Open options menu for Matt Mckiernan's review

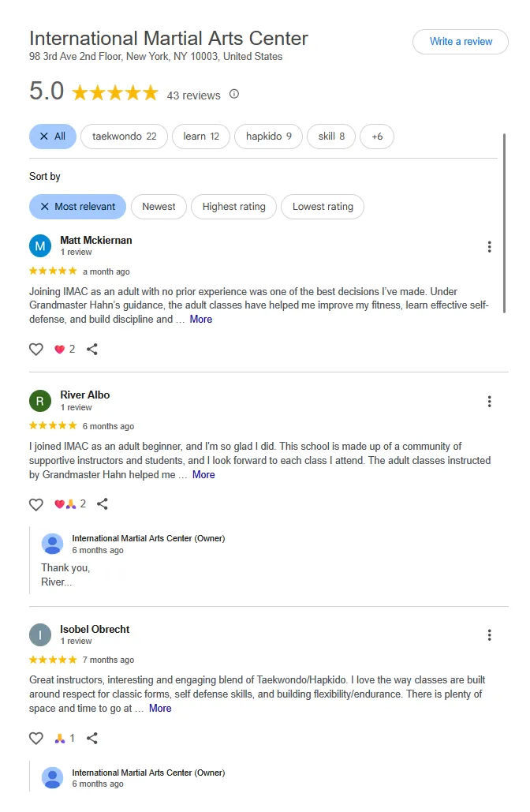point(489,247)
